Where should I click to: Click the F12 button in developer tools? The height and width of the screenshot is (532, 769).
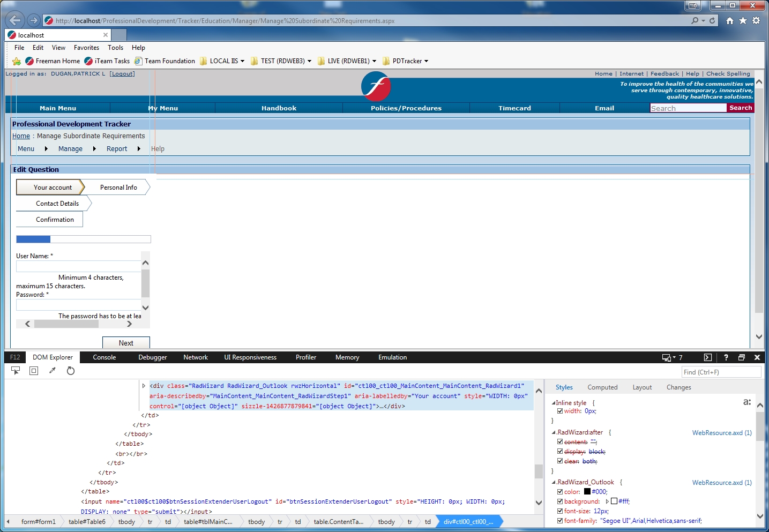15,357
